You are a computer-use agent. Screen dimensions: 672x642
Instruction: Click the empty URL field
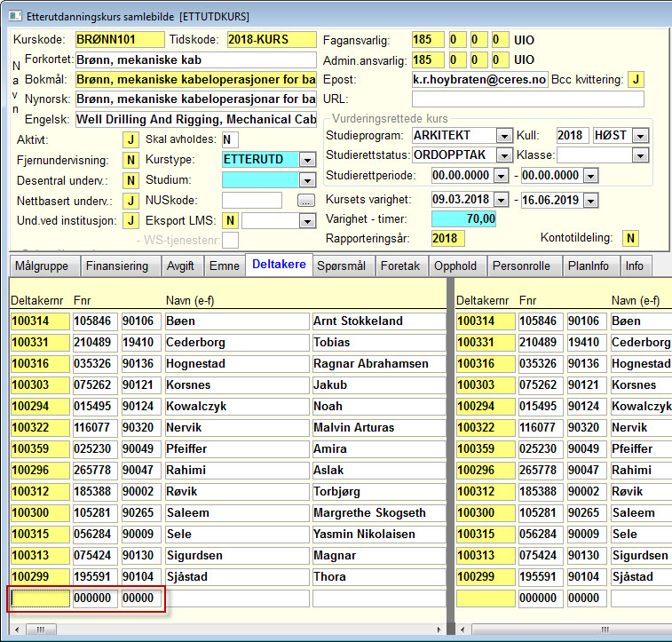[528, 99]
